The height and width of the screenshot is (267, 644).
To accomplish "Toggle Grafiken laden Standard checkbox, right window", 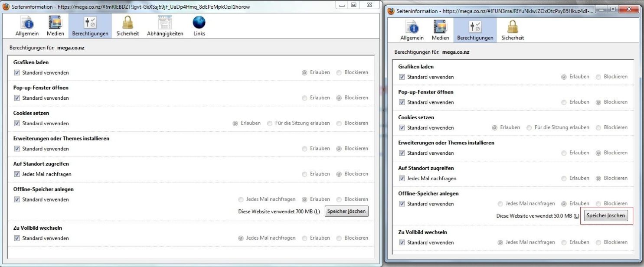I will coord(402,77).
